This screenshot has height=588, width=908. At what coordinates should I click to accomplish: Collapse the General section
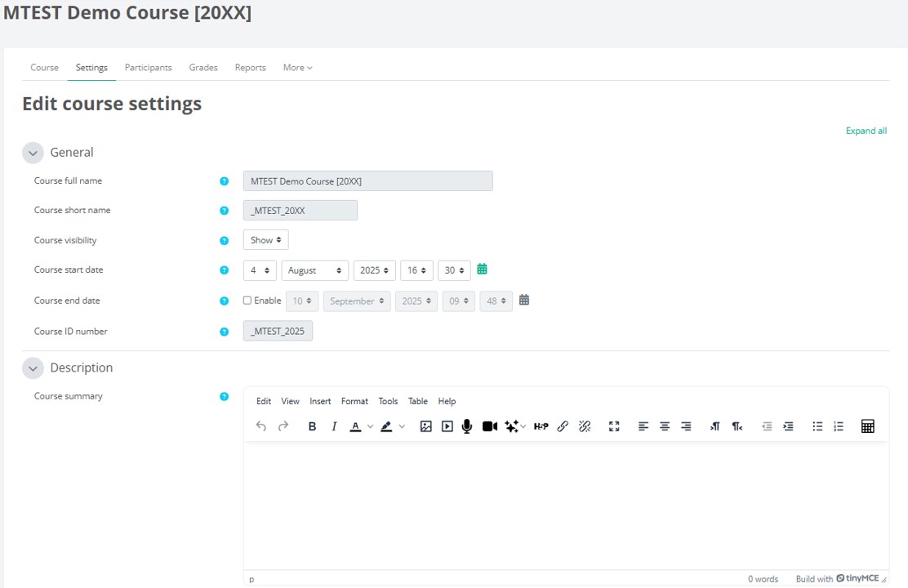click(x=33, y=153)
